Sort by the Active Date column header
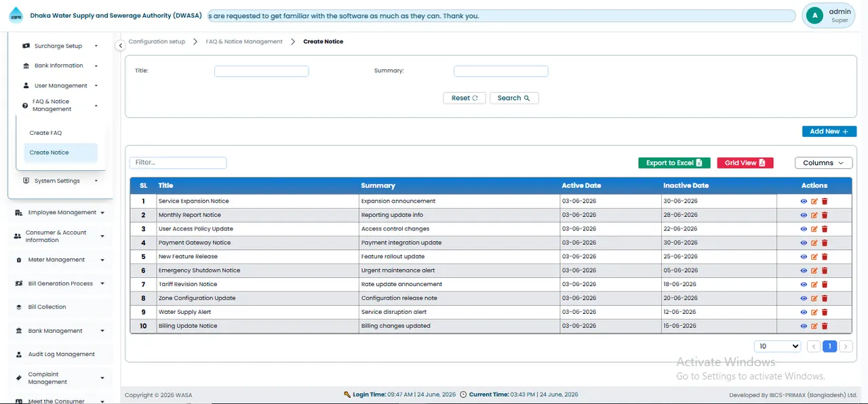868x404 pixels. click(x=581, y=186)
